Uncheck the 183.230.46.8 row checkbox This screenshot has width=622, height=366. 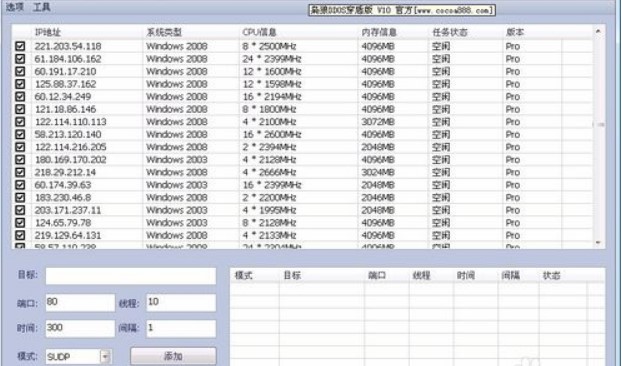pos(20,197)
